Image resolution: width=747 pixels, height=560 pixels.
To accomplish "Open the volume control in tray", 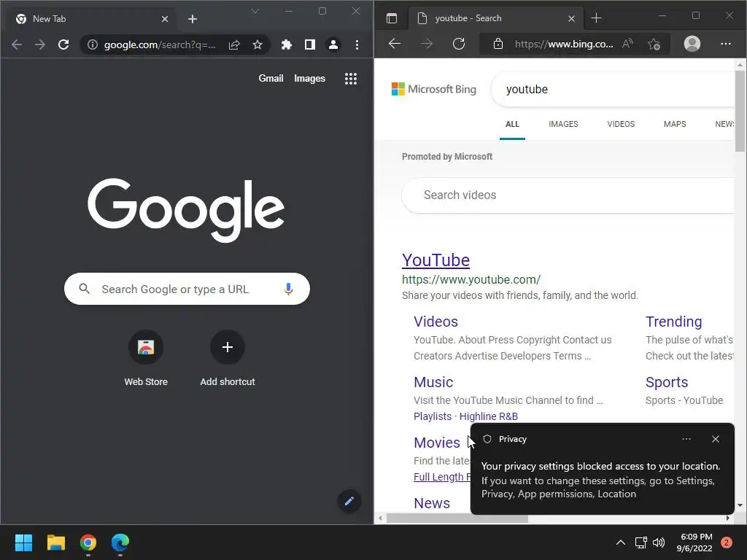I will click(x=659, y=542).
